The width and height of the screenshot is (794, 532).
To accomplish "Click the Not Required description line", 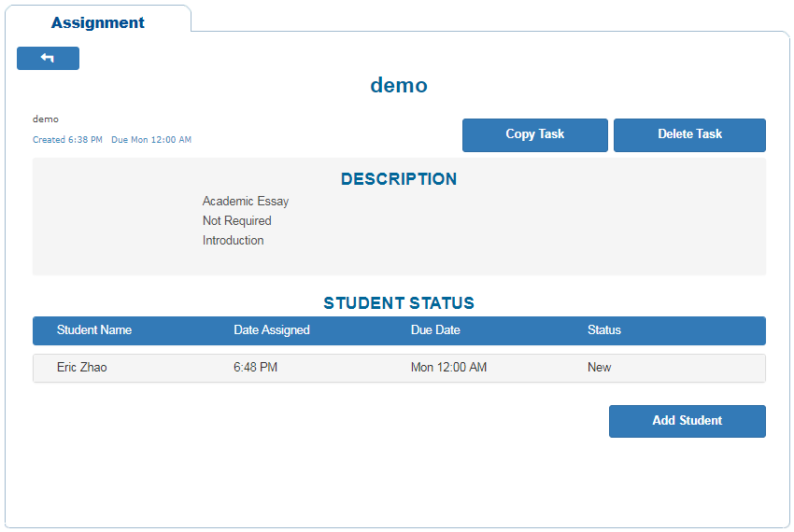I will click(x=237, y=221).
